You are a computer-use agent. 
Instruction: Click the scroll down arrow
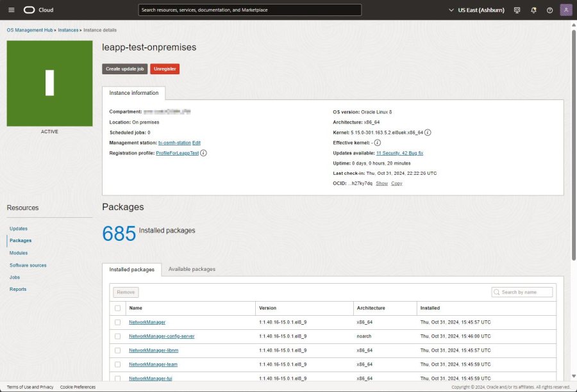574,376
